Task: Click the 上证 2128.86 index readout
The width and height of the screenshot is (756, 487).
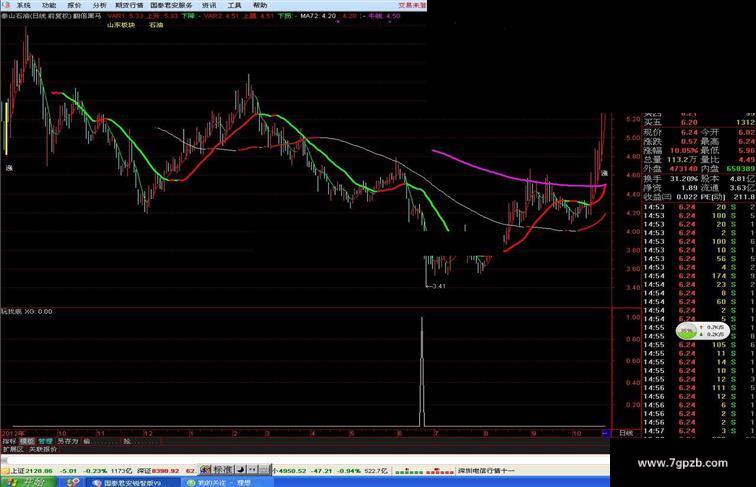Action: point(32,471)
